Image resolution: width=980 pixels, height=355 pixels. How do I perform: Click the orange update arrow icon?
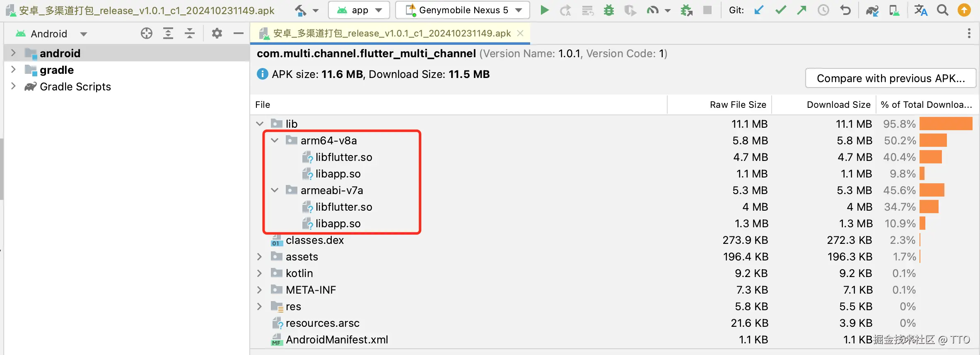(964, 10)
